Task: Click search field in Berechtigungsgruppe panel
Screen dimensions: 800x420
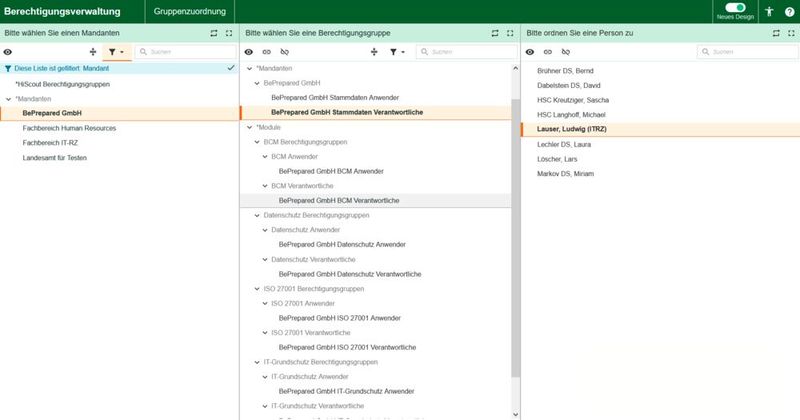Action: [467, 52]
